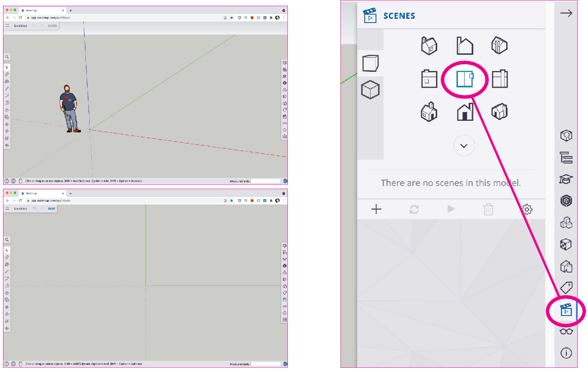The width and height of the screenshot is (588, 372).
Task: Switch to Parallel Projection cube icon
Action: pyautogui.click(x=370, y=90)
